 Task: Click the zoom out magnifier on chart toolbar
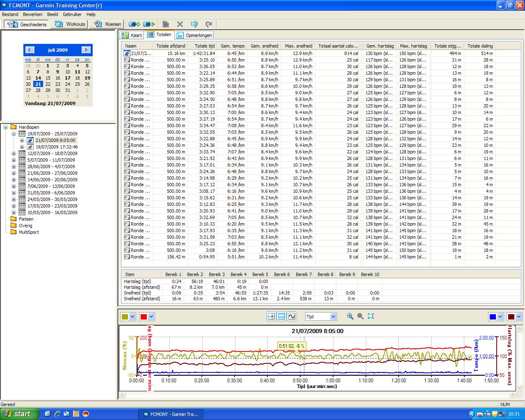(360, 316)
